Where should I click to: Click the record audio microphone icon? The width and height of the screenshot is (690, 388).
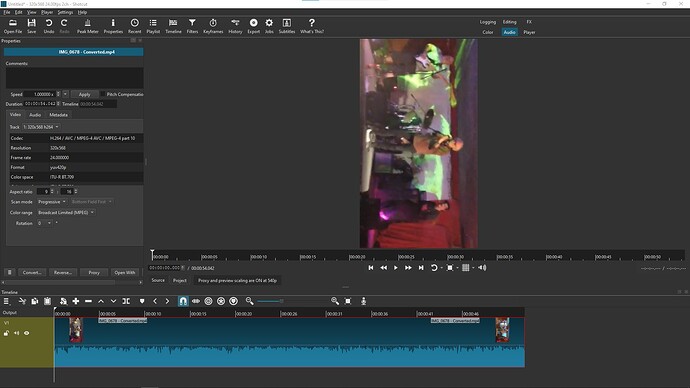363,301
